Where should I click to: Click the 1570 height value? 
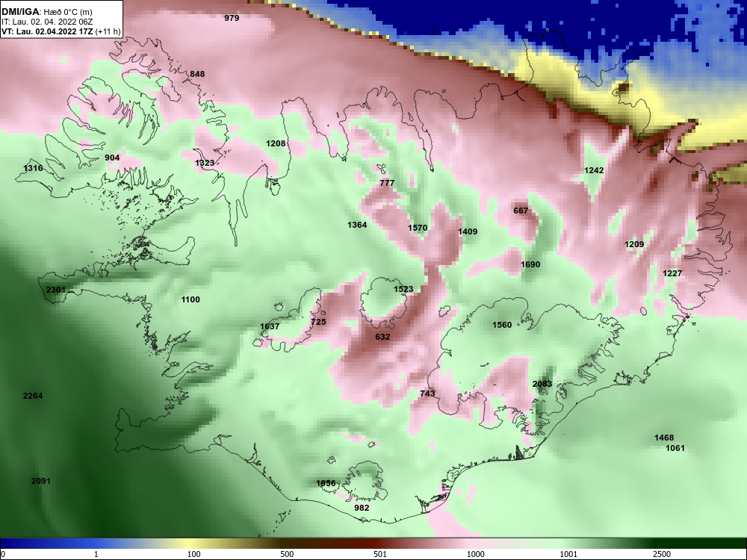click(418, 228)
